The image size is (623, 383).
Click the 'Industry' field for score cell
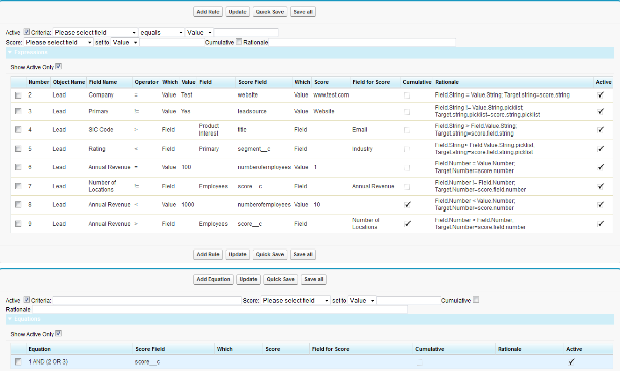362,149
